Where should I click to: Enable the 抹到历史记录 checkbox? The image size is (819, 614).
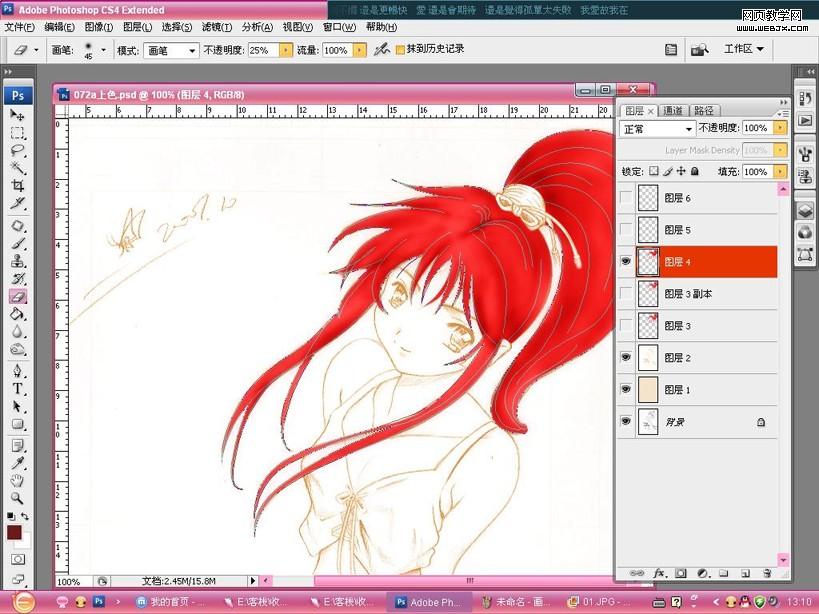401,50
